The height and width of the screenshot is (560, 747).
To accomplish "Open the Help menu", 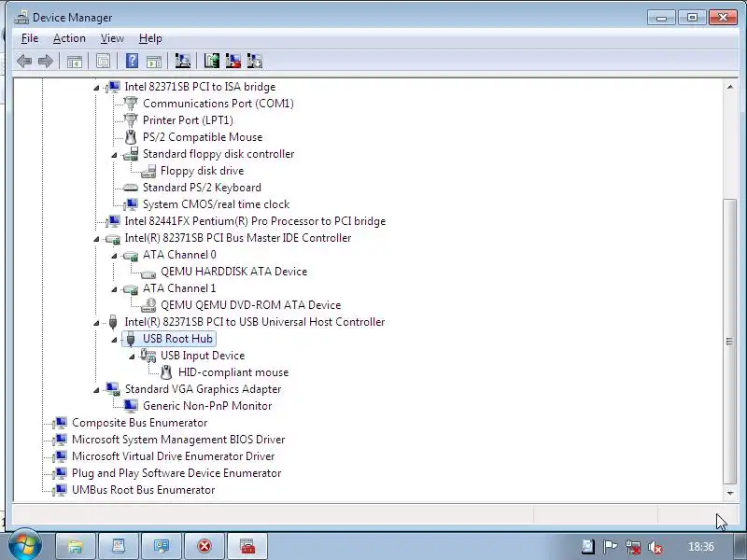I will point(150,38).
